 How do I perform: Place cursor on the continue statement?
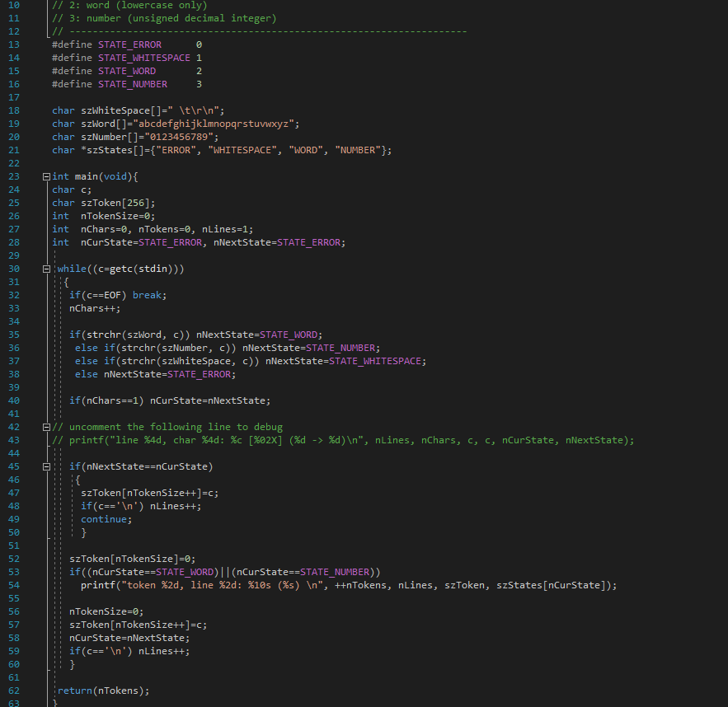click(104, 519)
